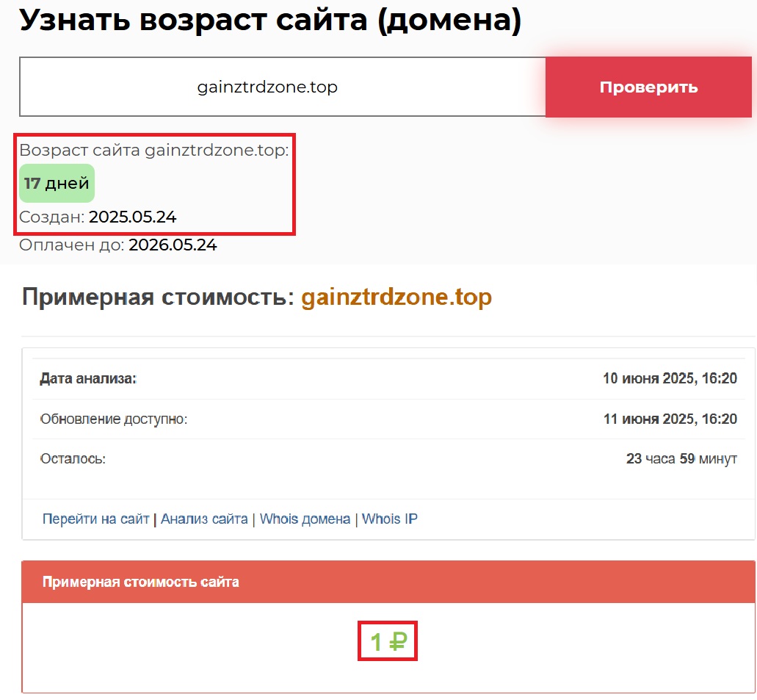This screenshot has height=700, width=757.
Task: Click the domain input field with gainztrdzone.top
Action: 283,87
